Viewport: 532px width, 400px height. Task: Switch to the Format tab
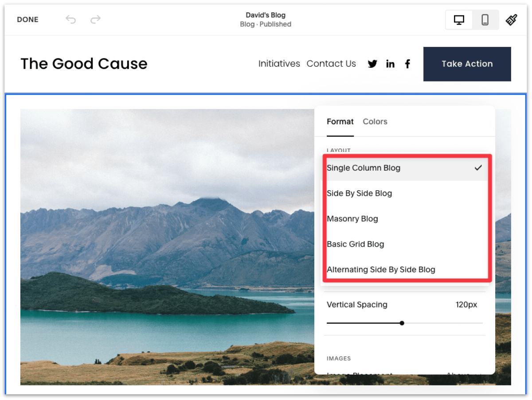click(x=340, y=121)
